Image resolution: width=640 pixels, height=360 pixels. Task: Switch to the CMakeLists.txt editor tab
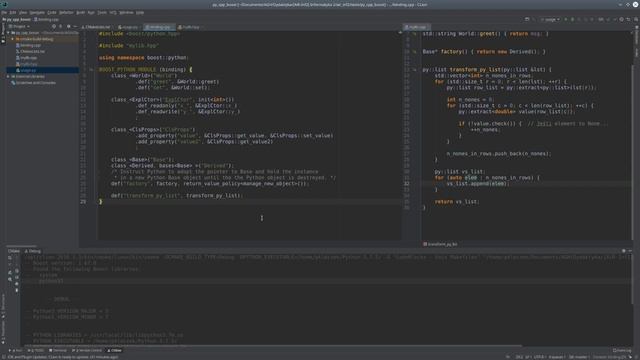[x=98, y=27]
